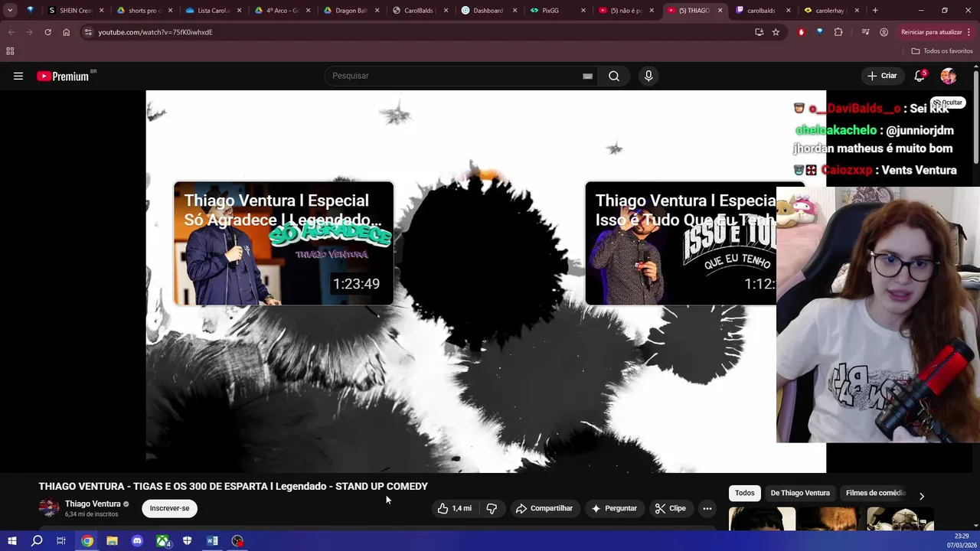This screenshot has width=980, height=551.
Task: Click the Clipe clip button
Action: coord(670,508)
